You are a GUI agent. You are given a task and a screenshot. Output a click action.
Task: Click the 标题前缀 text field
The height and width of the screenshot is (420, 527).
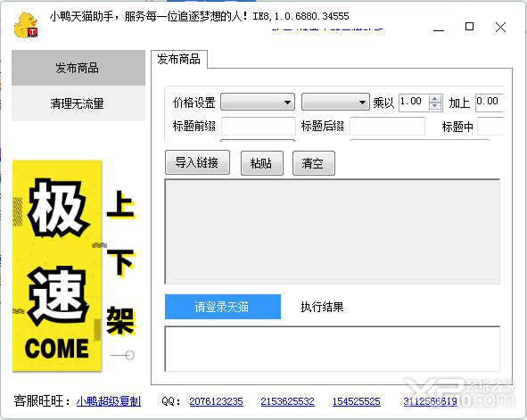(x=258, y=126)
